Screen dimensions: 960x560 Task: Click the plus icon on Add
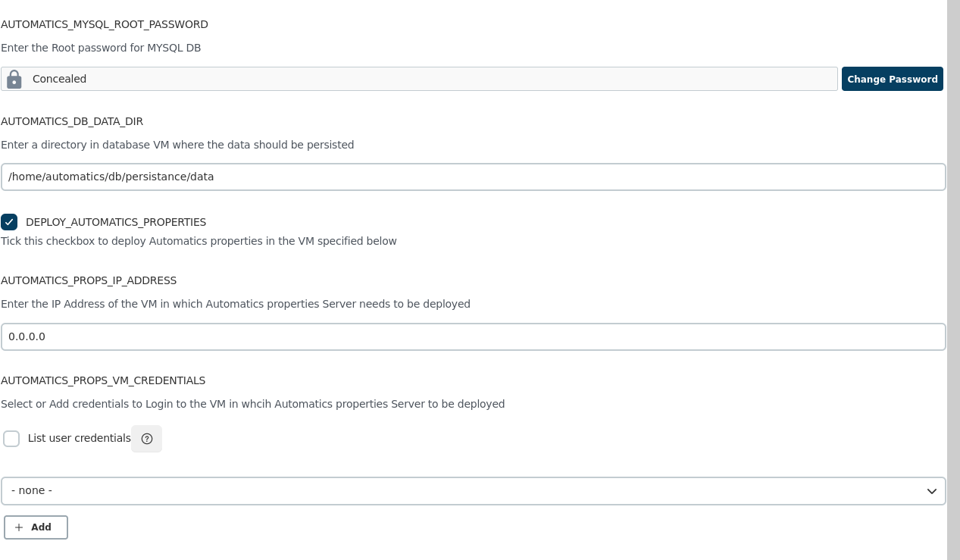pyautogui.click(x=19, y=527)
